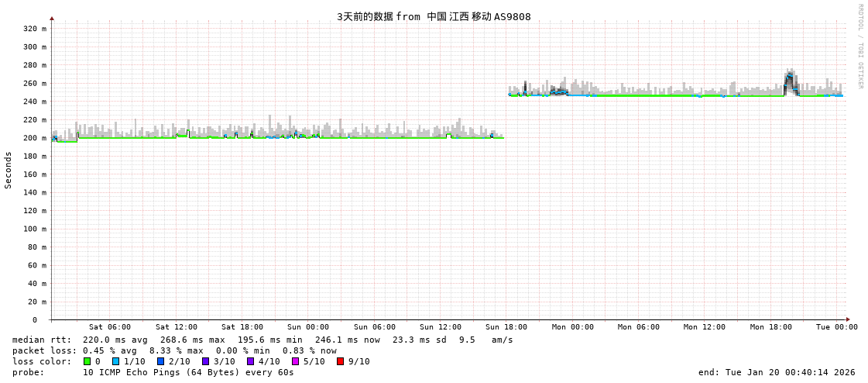This screenshot has height=383, width=868.
Task: Click the 200 m y-axis label
Action: (35, 138)
